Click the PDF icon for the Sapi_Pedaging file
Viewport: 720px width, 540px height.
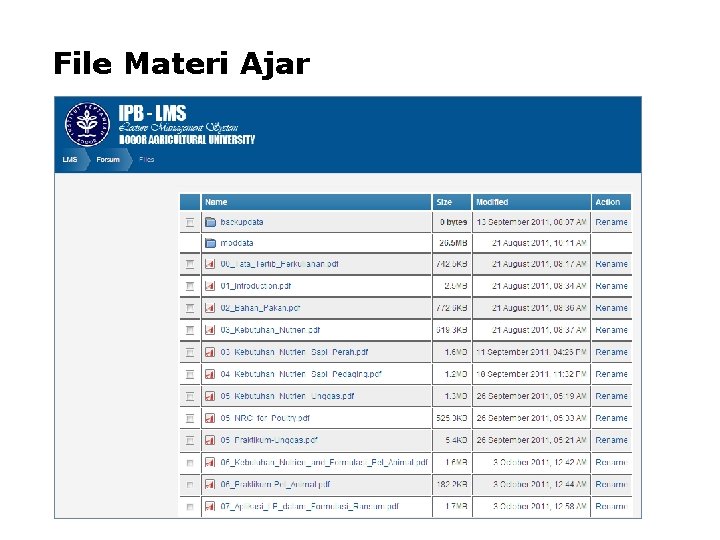(x=210, y=374)
